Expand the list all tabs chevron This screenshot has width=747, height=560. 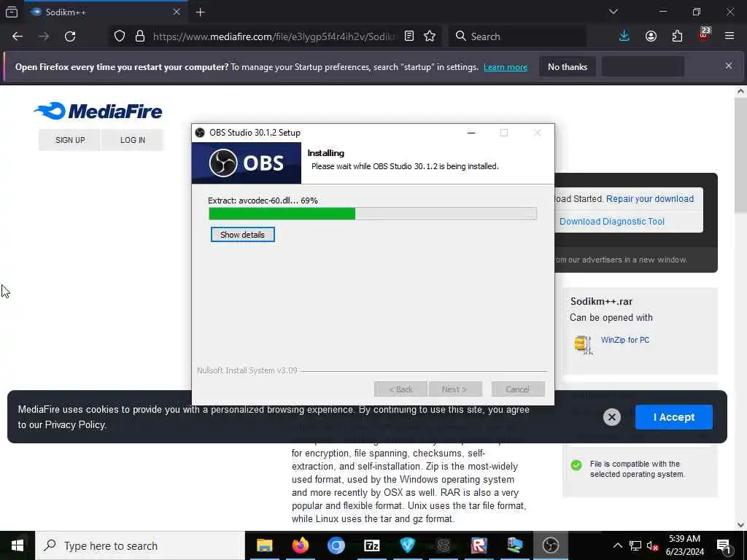(x=613, y=12)
